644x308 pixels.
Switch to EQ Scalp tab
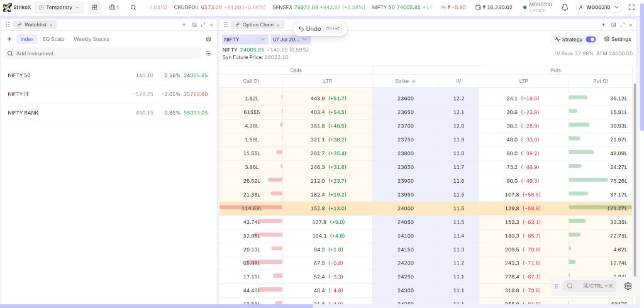coord(54,40)
